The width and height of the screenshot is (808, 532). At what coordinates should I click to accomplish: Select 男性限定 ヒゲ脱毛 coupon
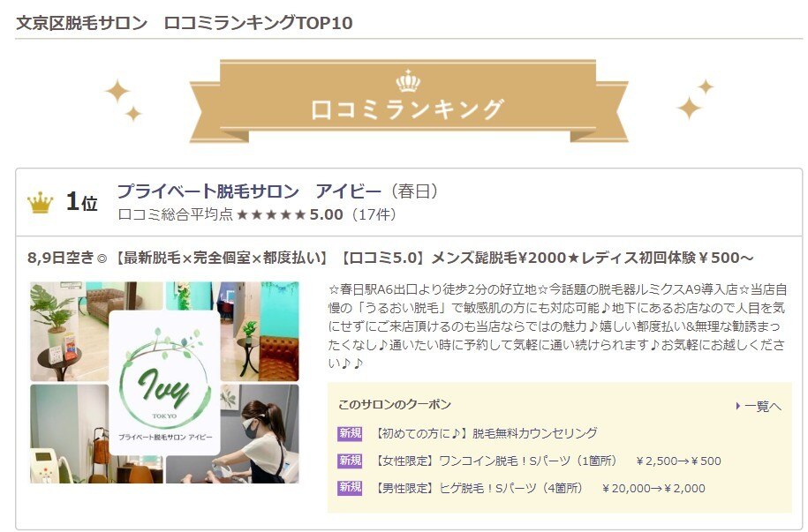click(x=540, y=488)
